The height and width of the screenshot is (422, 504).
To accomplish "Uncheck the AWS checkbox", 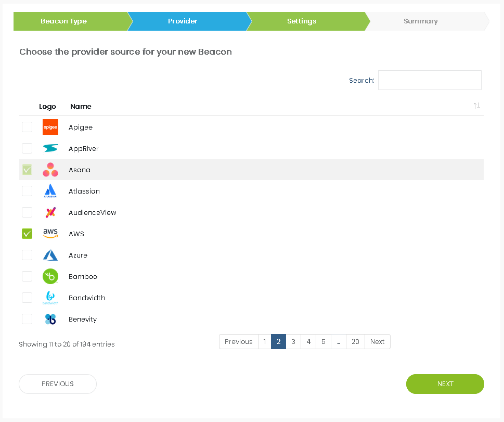I will [27, 234].
